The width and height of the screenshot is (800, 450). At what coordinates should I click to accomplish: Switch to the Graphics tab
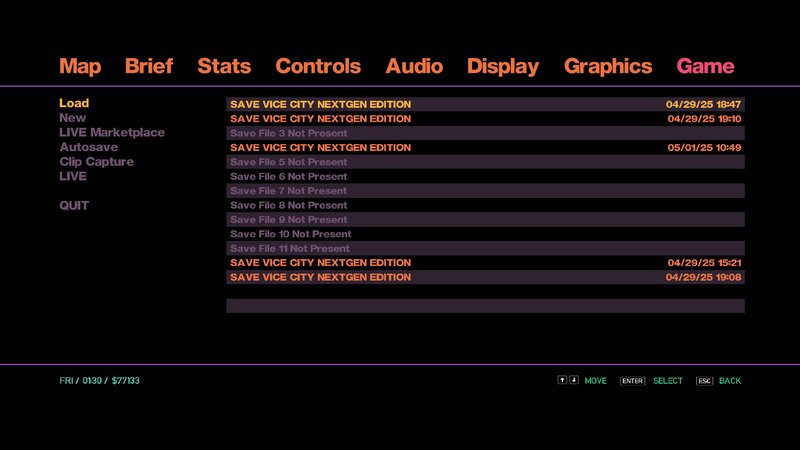tap(608, 66)
